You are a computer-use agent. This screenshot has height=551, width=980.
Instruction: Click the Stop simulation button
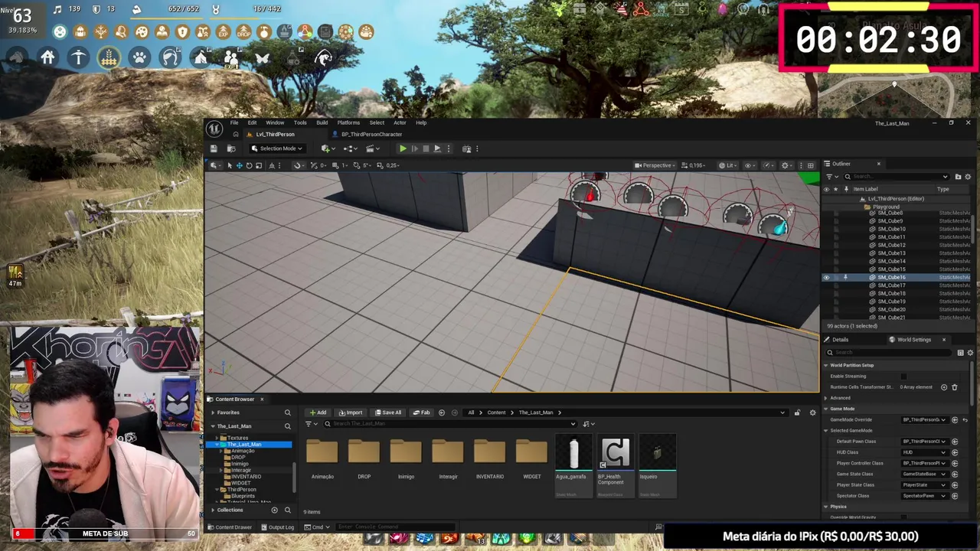pos(426,148)
